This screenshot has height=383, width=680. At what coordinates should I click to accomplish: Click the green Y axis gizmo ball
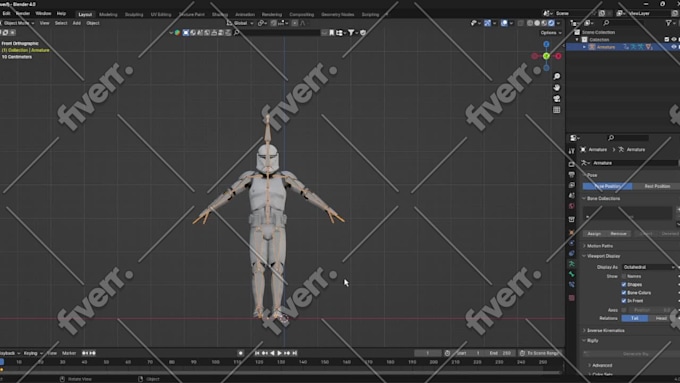point(546,56)
